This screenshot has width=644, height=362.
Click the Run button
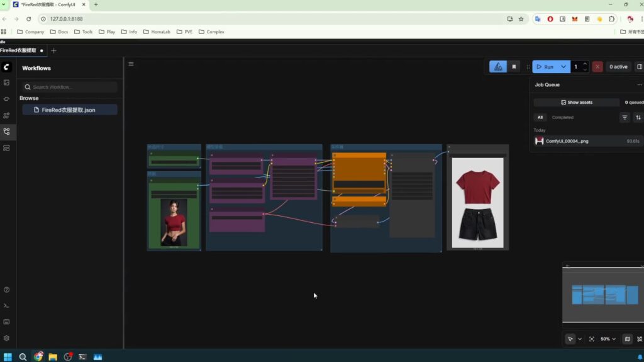click(545, 67)
